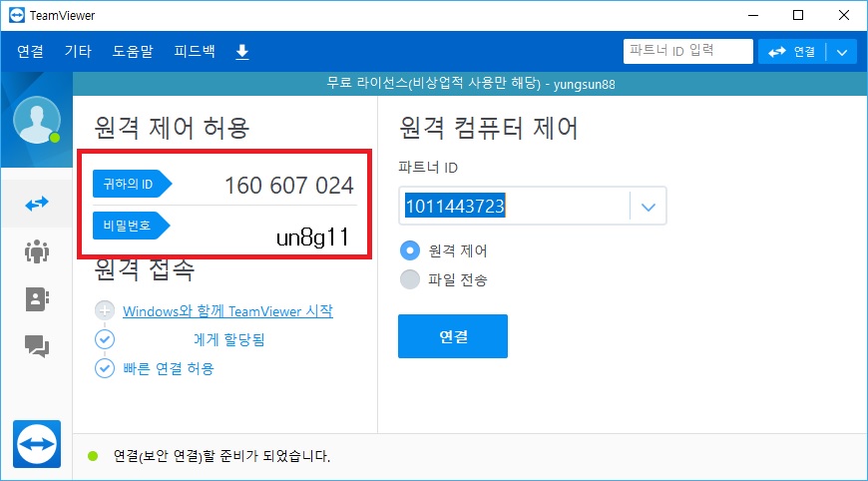
Task: Click the 귀하의 ID label tag
Action: [x=133, y=184]
